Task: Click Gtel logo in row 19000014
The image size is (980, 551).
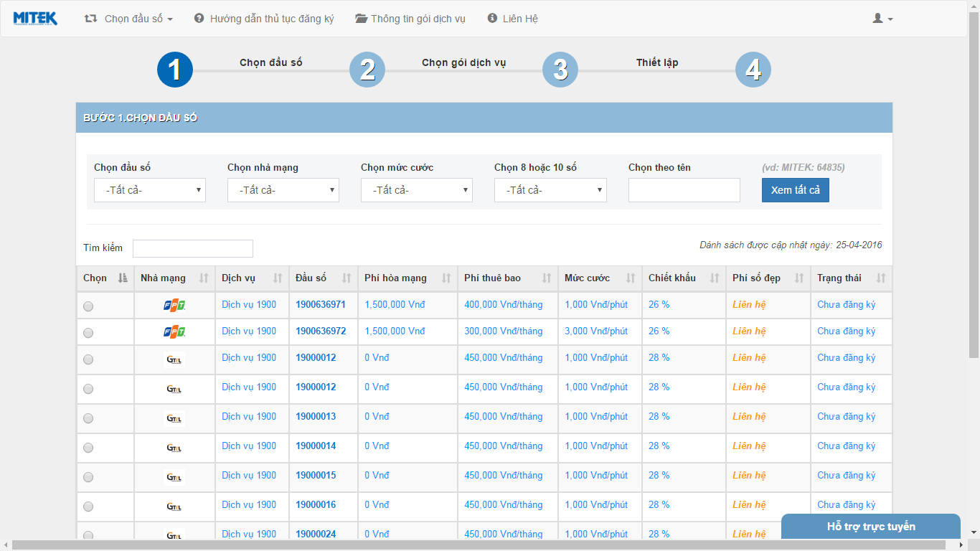Action: pos(174,448)
